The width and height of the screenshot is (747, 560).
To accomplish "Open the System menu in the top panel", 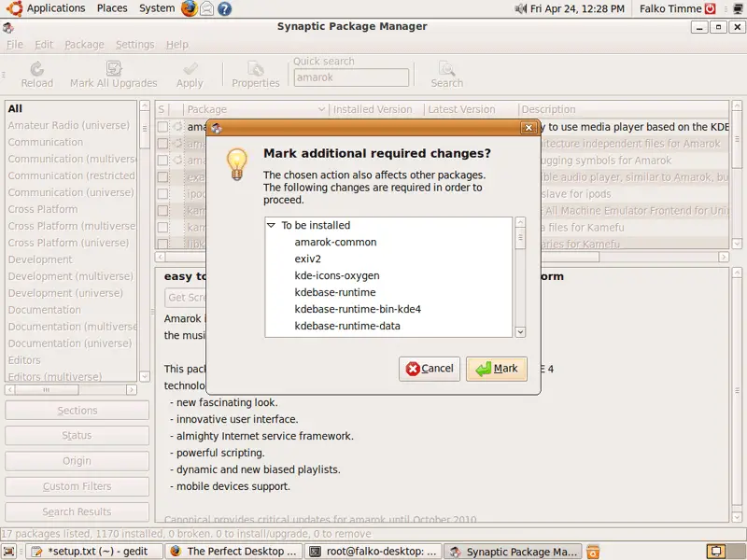I will pyautogui.click(x=157, y=8).
